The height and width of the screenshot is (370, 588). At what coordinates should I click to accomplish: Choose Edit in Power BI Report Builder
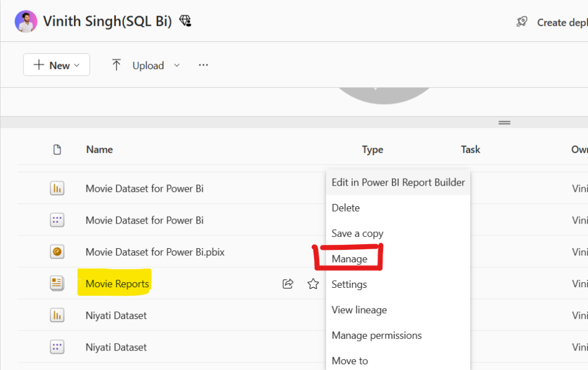[x=399, y=182]
